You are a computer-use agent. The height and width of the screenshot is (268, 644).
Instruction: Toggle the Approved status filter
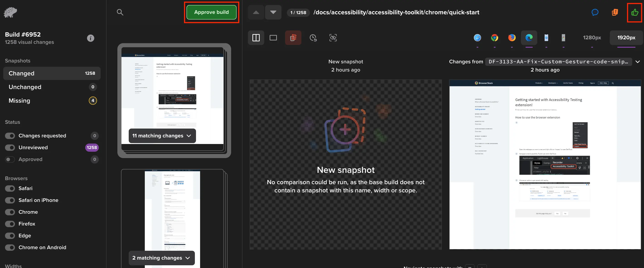pyautogui.click(x=10, y=159)
